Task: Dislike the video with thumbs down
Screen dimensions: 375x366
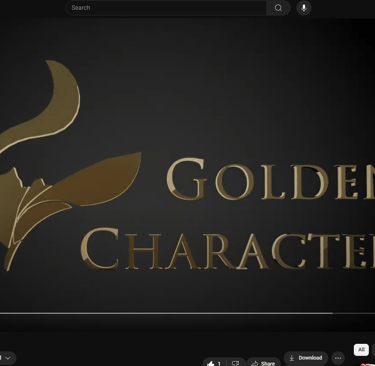Action: (236, 363)
